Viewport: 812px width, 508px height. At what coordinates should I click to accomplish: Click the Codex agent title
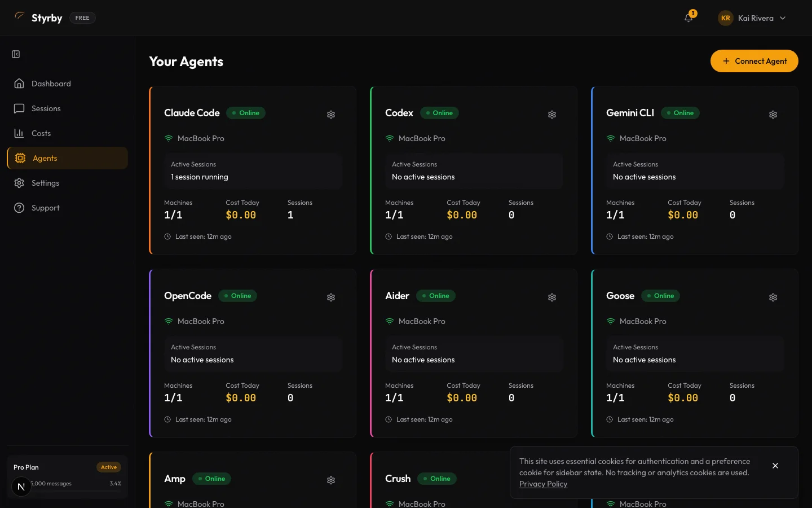click(399, 113)
